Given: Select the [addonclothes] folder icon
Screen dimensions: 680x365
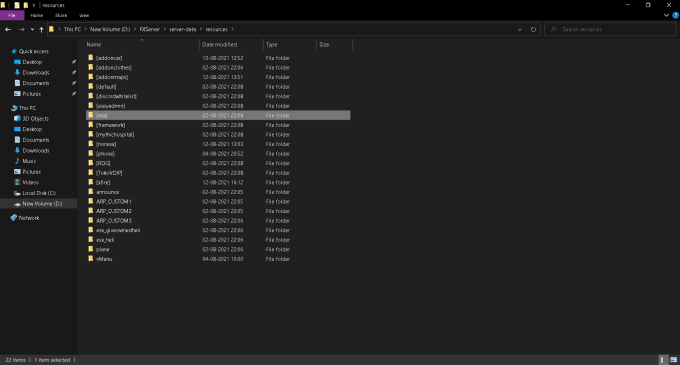Looking at the screenshot, I should pos(91,67).
